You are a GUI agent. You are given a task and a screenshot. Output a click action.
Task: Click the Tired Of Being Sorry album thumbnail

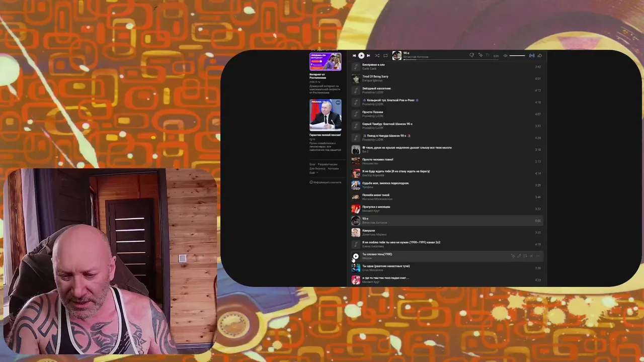356,78
